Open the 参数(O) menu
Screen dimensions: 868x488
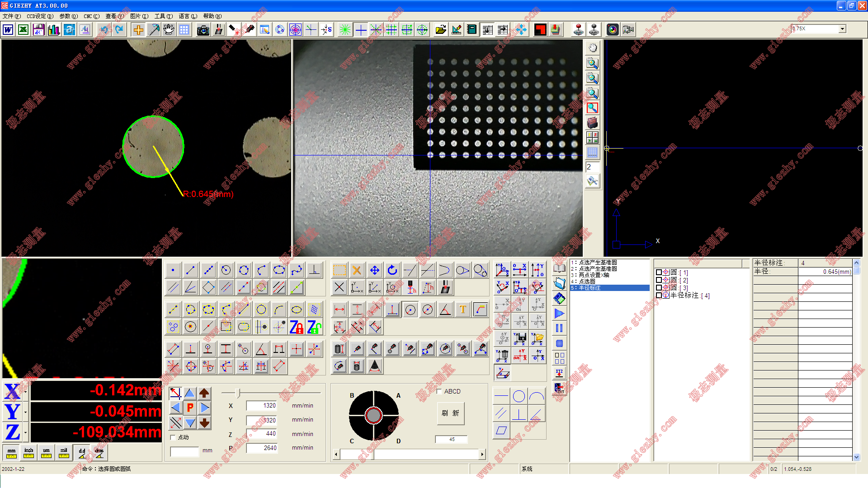click(68, 16)
